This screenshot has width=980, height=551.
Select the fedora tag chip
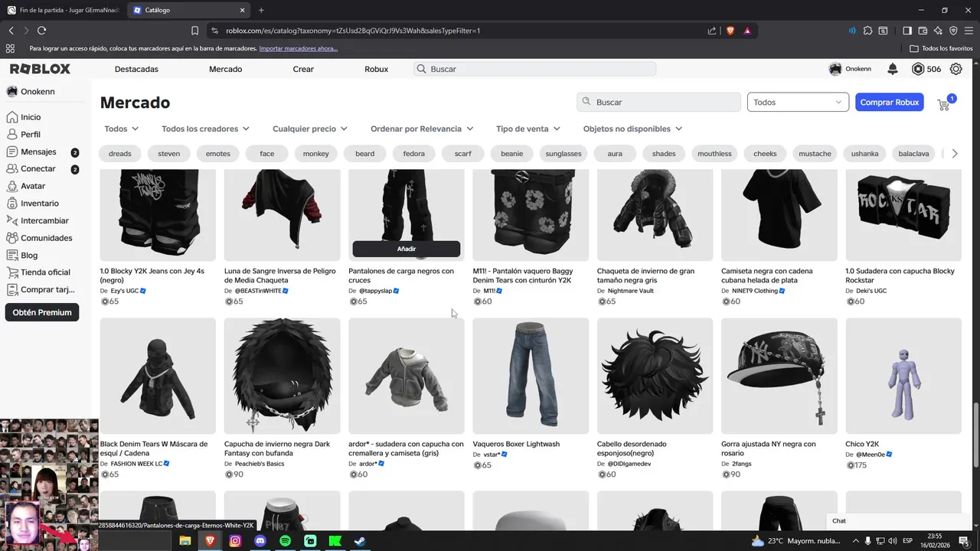pyautogui.click(x=414, y=154)
